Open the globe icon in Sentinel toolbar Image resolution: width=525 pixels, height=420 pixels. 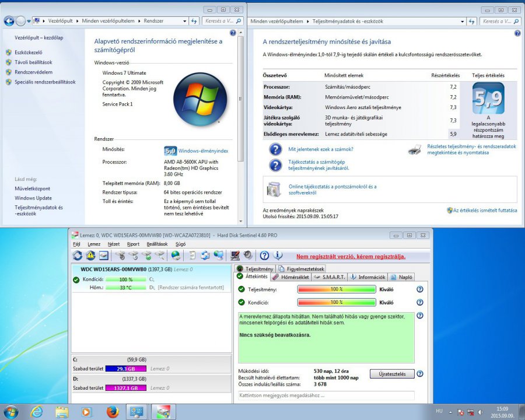[176, 256]
